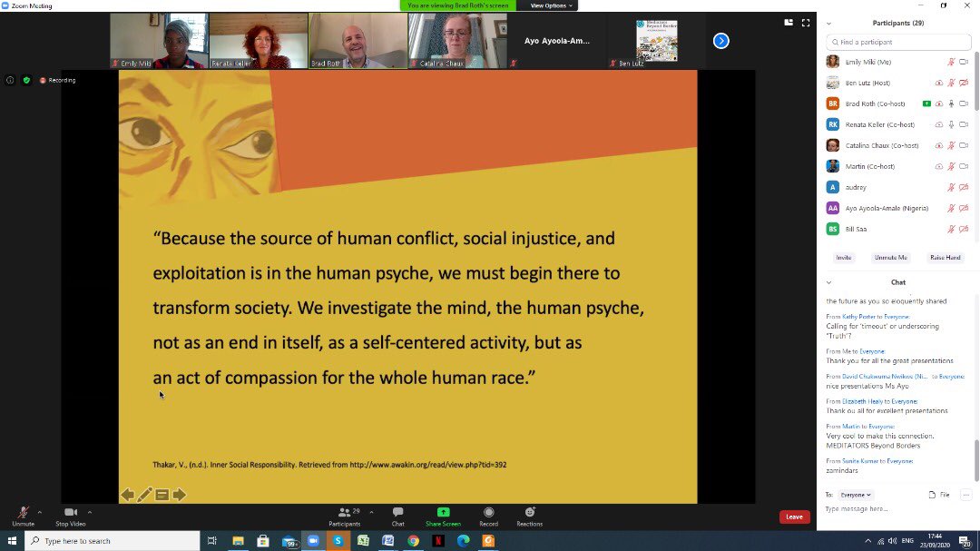Select the Ayo Ayoola-Am... participant tile
980x551 pixels.
point(557,41)
